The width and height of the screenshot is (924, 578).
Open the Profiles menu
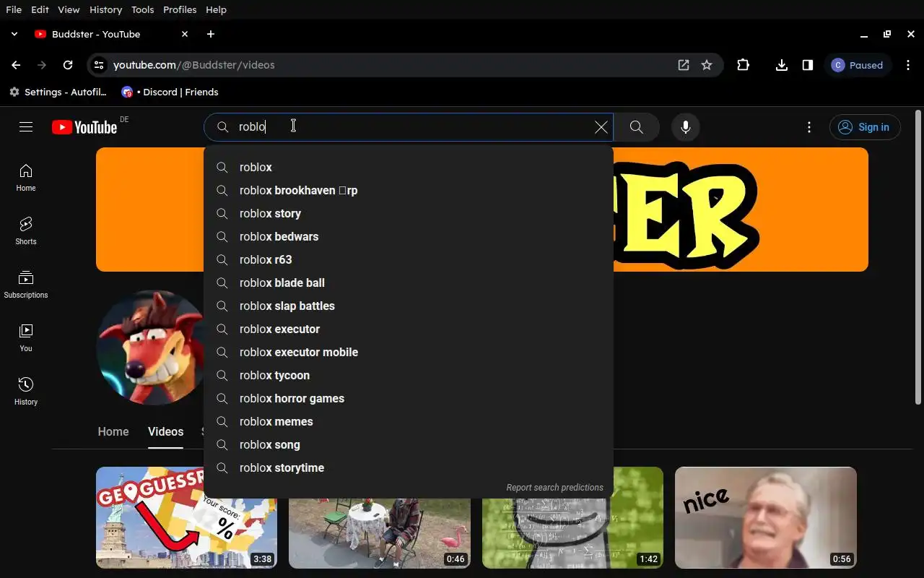180,9
